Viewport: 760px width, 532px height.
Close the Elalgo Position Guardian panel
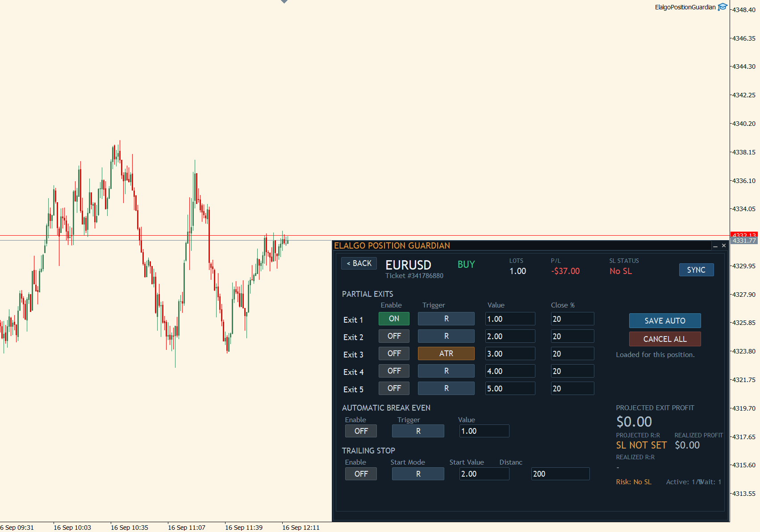pos(724,245)
